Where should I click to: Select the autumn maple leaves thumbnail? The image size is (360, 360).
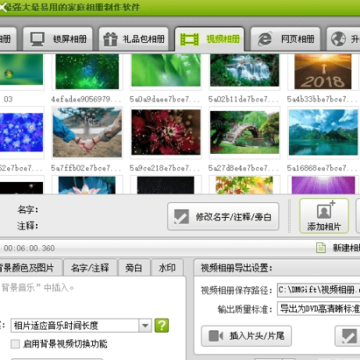pos(244,185)
